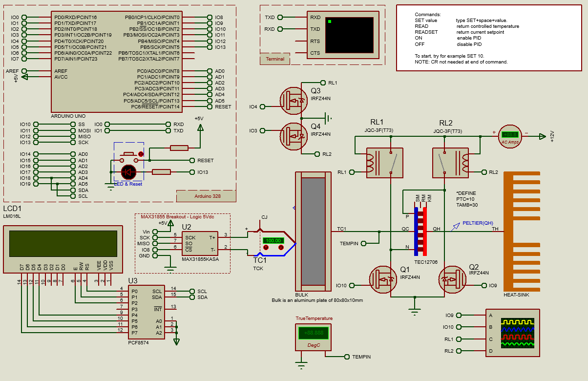Screen dimensions: 588x381
Task: Select 'SET value' command line in notes
Action: 461,21
